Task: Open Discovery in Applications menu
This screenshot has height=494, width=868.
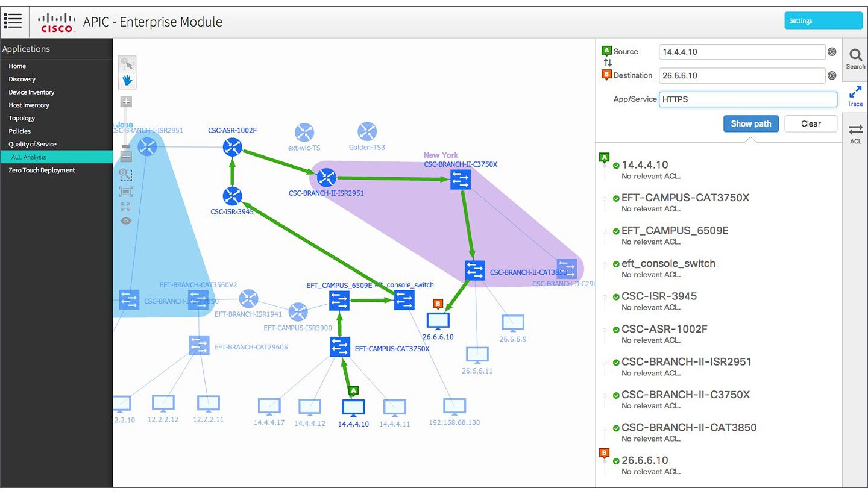Action: 56,79
